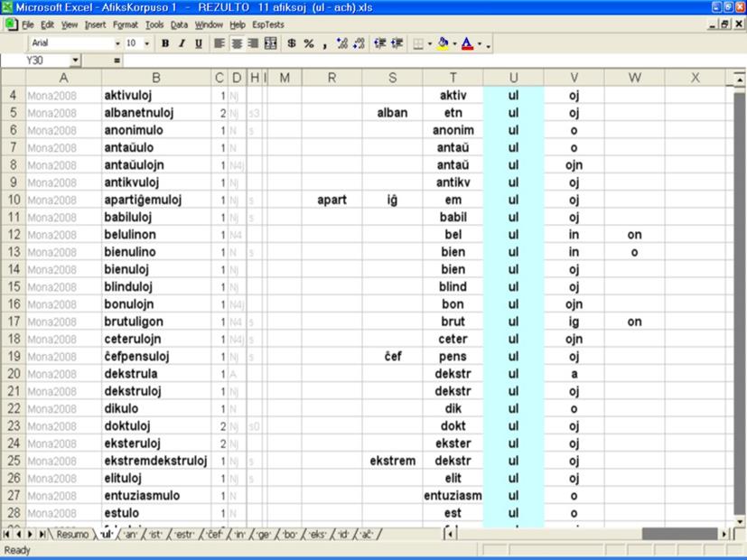Select column U header
This screenshot has width=747, height=560.
pos(513,78)
